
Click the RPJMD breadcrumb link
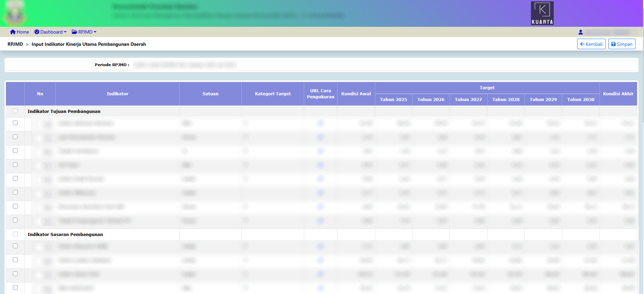pos(15,44)
